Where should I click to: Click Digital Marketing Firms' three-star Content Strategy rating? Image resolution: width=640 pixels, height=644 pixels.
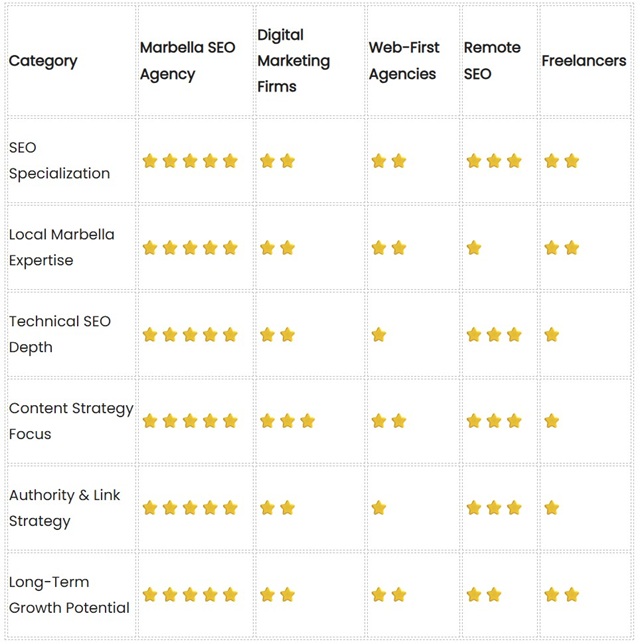click(x=287, y=421)
